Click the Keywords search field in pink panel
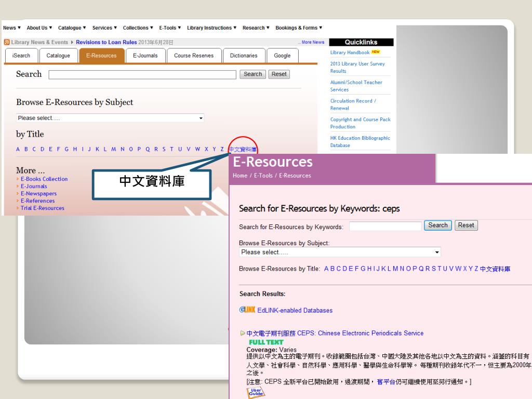532x399 pixels. pyautogui.click(x=385, y=227)
